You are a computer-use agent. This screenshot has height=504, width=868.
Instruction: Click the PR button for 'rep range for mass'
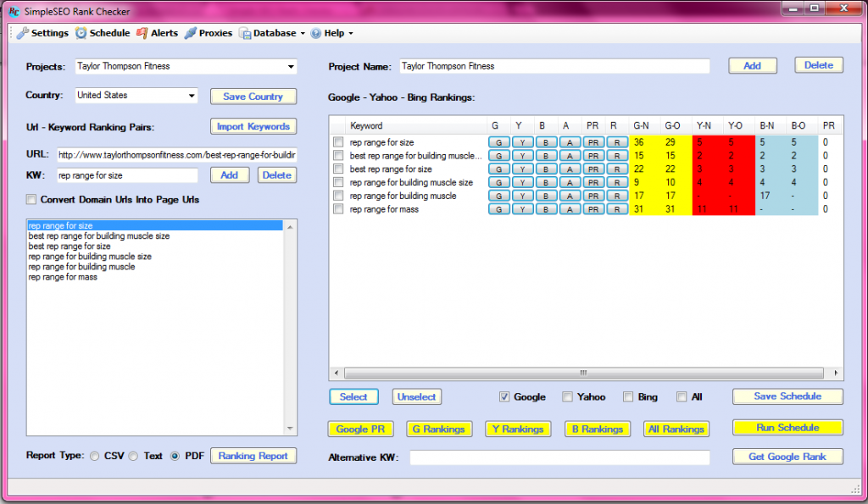click(593, 209)
